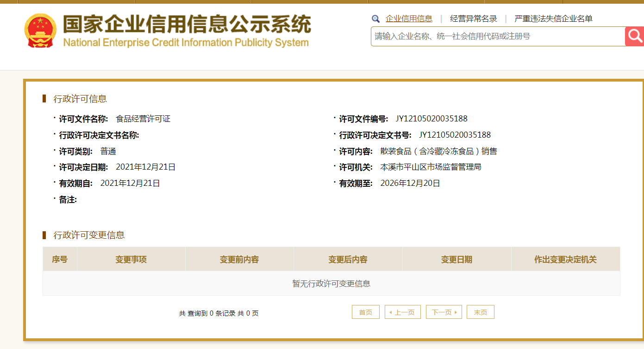
Task: Click the 下一页 next page button
Action: click(x=444, y=312)
